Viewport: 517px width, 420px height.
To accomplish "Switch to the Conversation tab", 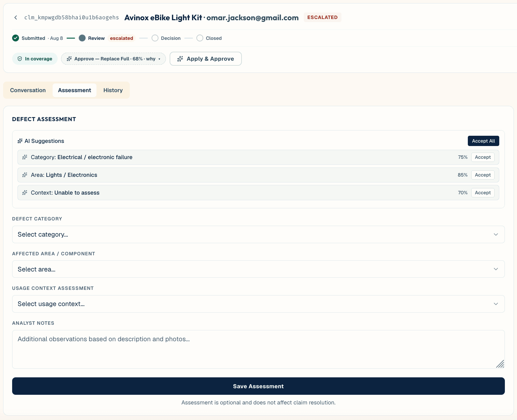I will tap(28, 90).
